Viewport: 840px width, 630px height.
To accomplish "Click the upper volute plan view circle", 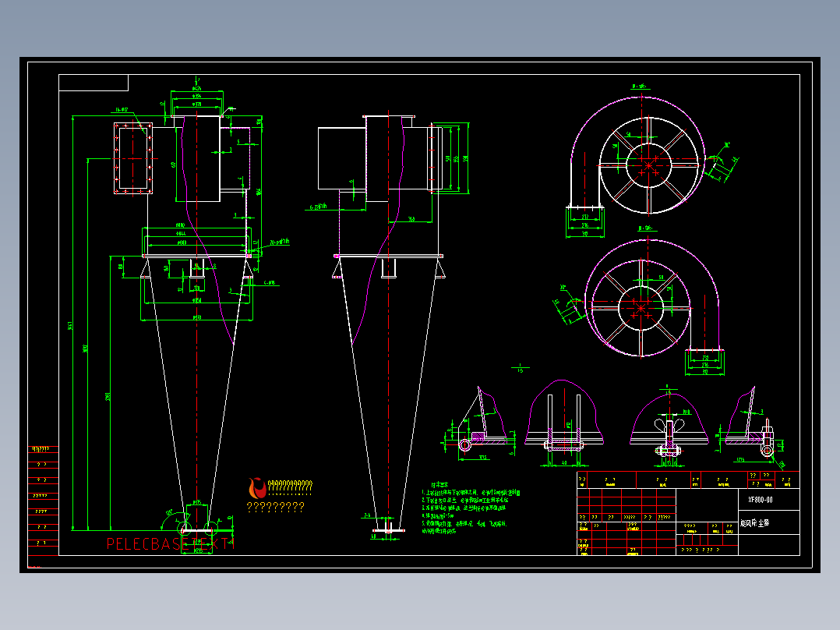I will (x=649, y=165).
